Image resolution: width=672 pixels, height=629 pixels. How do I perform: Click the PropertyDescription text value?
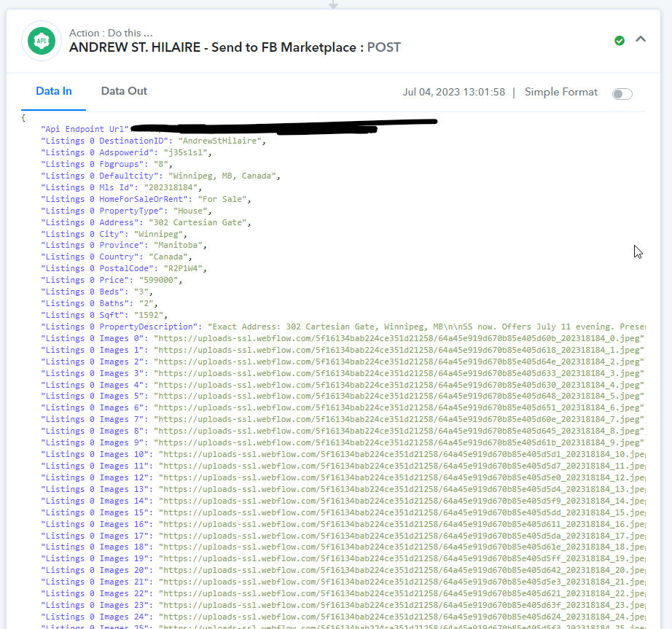tap(426, 327)
